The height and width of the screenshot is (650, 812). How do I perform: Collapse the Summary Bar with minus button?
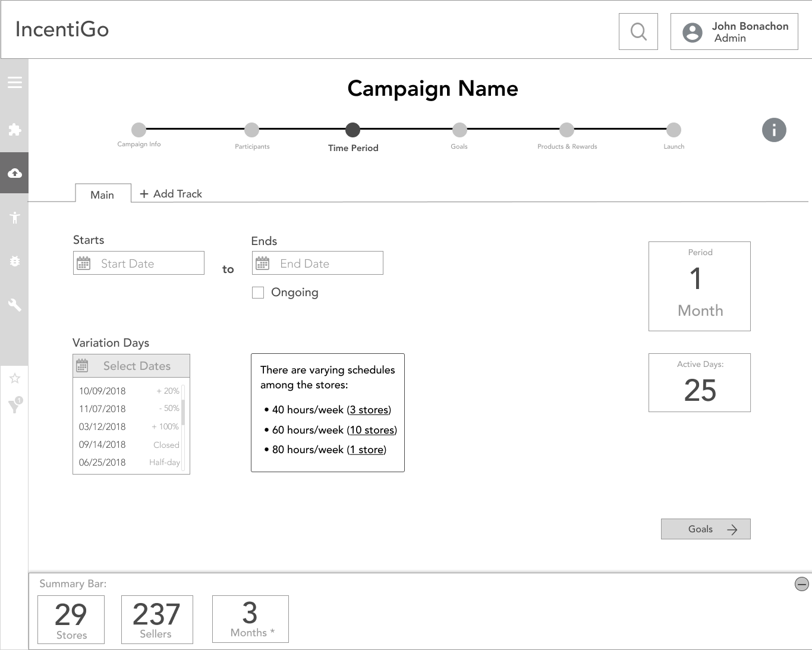801,584
